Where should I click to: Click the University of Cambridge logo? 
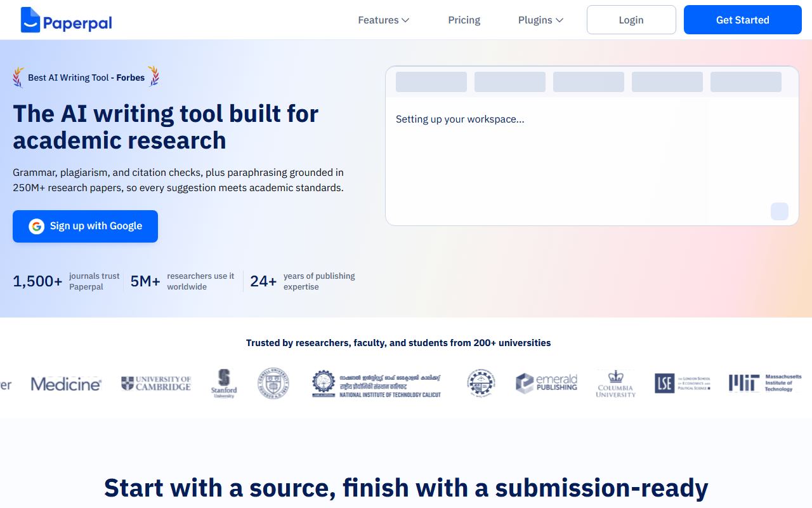[156, 384]
